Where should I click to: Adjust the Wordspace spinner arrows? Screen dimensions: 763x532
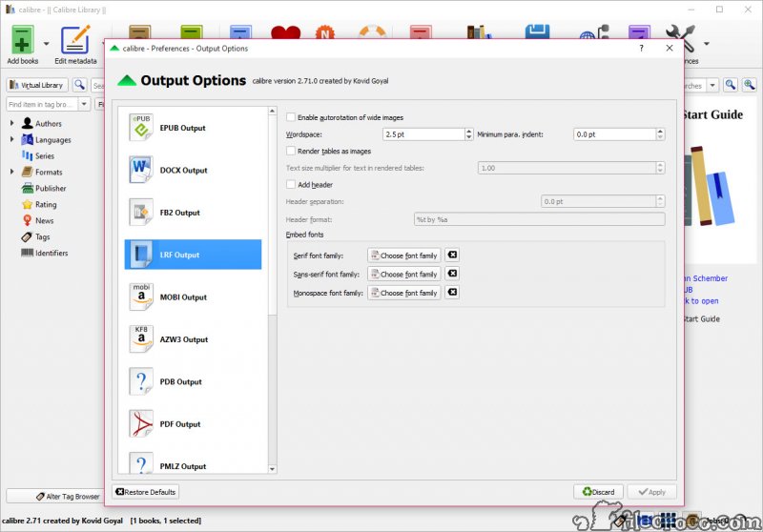469,134
